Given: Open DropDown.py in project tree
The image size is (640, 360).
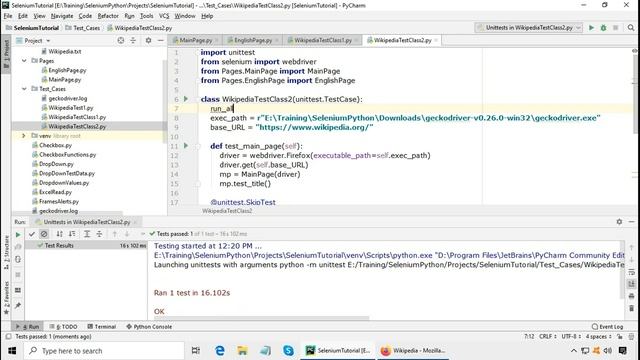Looking at the screenshot, I should click(x=56, y=164).
